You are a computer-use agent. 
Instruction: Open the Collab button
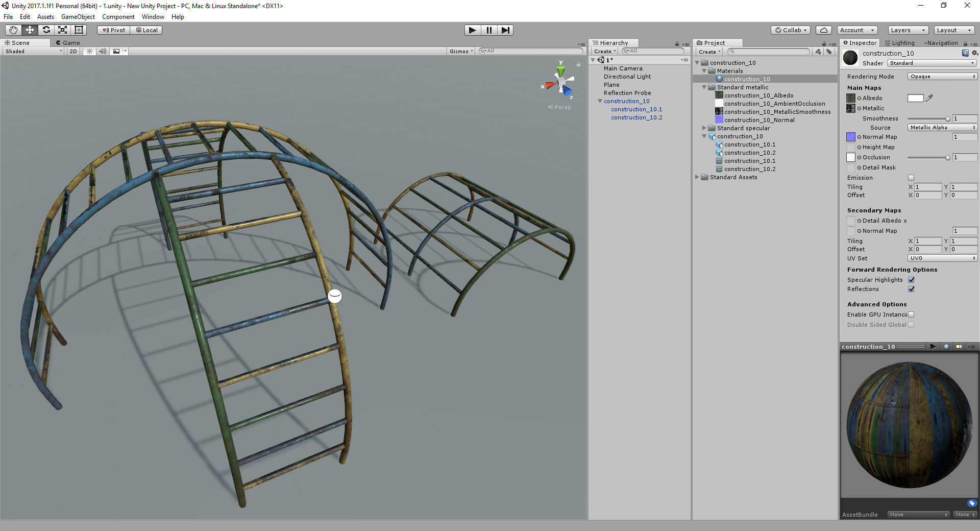[x=791, y=30]
